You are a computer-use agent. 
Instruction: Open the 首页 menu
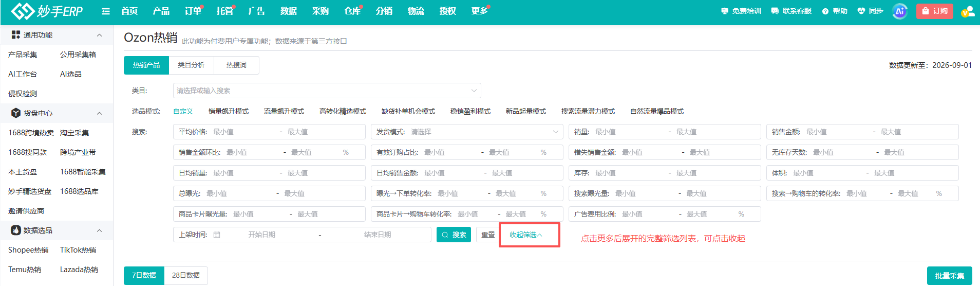click(129, 11)
